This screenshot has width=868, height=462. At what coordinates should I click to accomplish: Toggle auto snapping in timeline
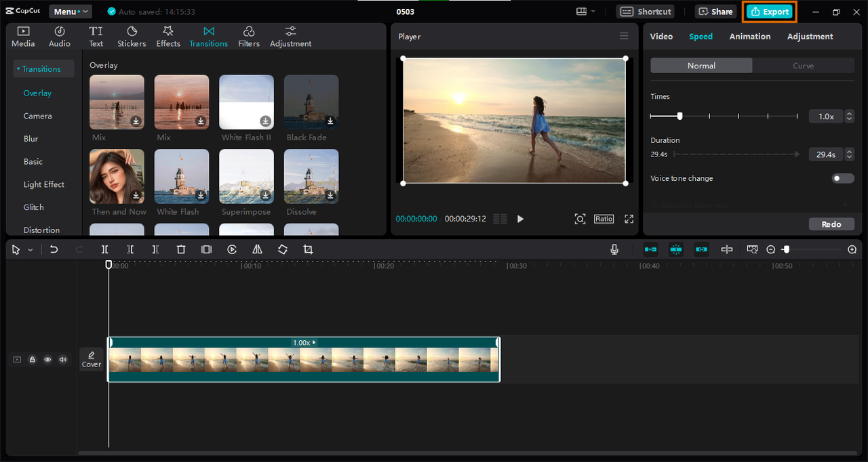click(676, 249)
